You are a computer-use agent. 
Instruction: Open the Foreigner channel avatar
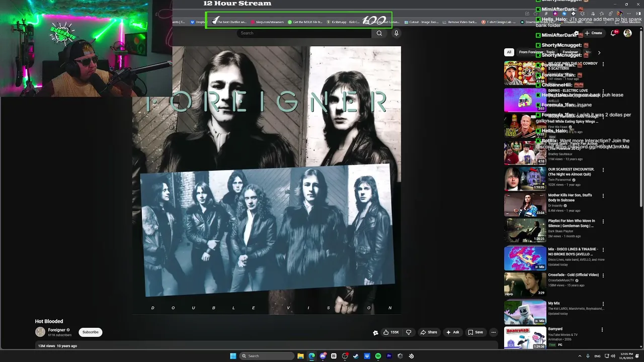tap(40, 332)
